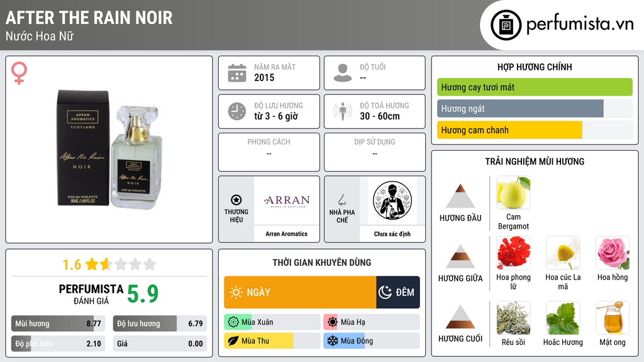This screenshot has width=644, height=362.
Task: Click the moon icon in the Đêm section
Action: tap(385, 292)
